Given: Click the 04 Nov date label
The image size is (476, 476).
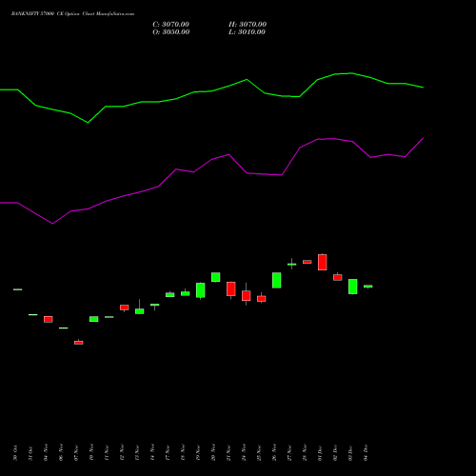Looking at the screenshot, I should click(46, 452).
